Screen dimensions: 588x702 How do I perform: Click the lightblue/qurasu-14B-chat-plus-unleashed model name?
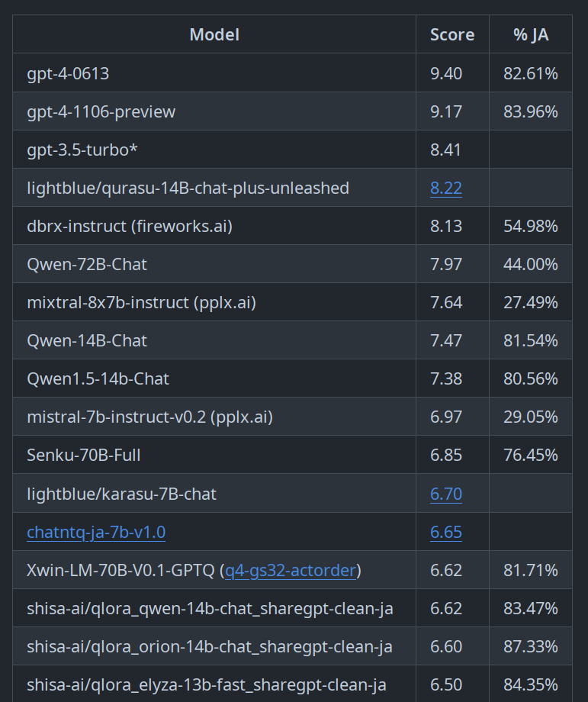click(188, 188)
